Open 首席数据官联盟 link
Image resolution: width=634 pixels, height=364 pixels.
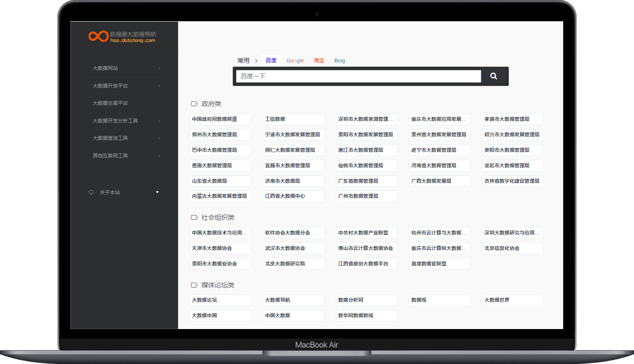point(440,264)
